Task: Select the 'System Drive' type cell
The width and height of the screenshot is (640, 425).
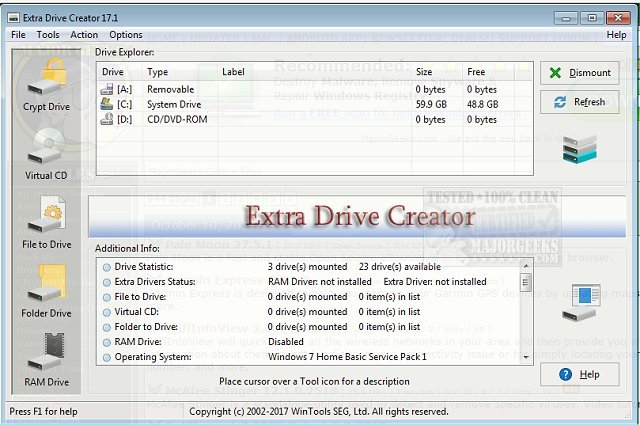Action: tap(174, 105)
